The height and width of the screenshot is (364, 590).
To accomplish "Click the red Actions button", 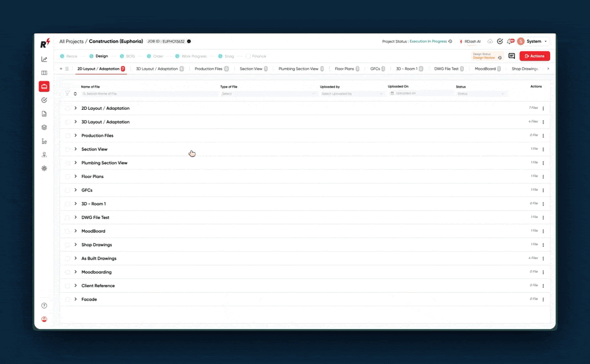I will pyautogui.click(x=534, y=56).
